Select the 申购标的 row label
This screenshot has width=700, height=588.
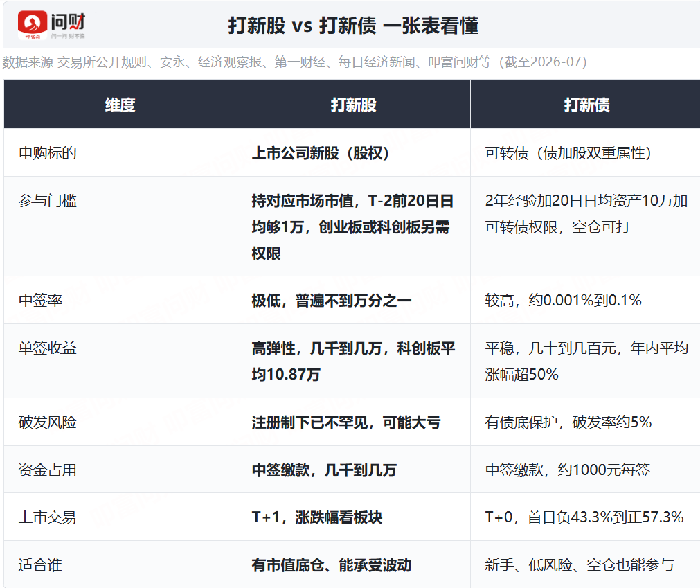coord(47,153)
